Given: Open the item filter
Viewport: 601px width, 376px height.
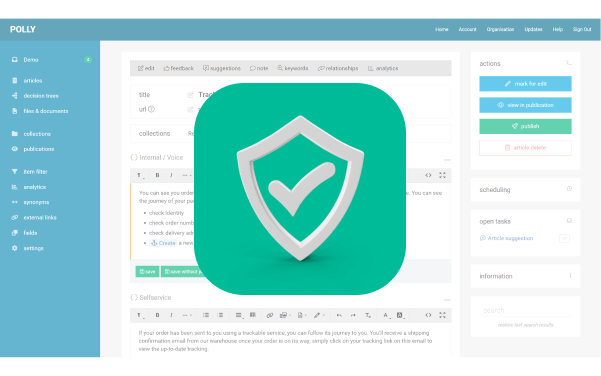Looking at the screenshot, I should [30, 172].
